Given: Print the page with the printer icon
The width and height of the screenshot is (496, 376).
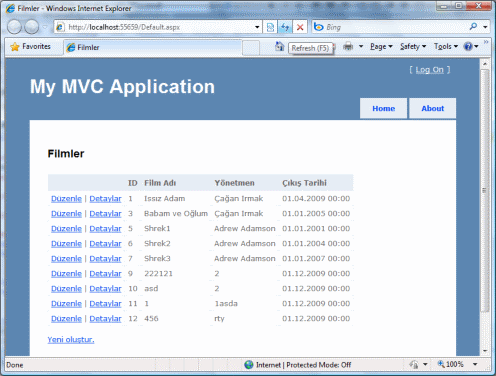Looking at the screenshot, I should (348, 46).
